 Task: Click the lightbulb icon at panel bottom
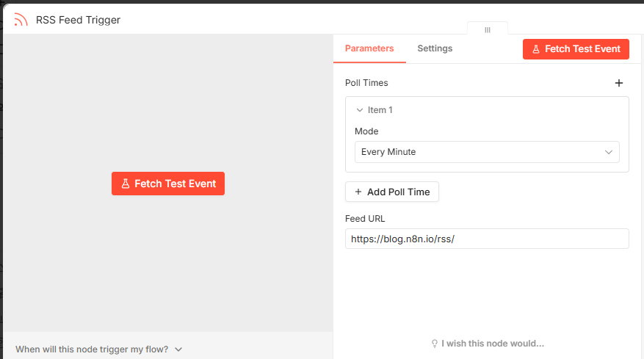(x=435, y=344)
